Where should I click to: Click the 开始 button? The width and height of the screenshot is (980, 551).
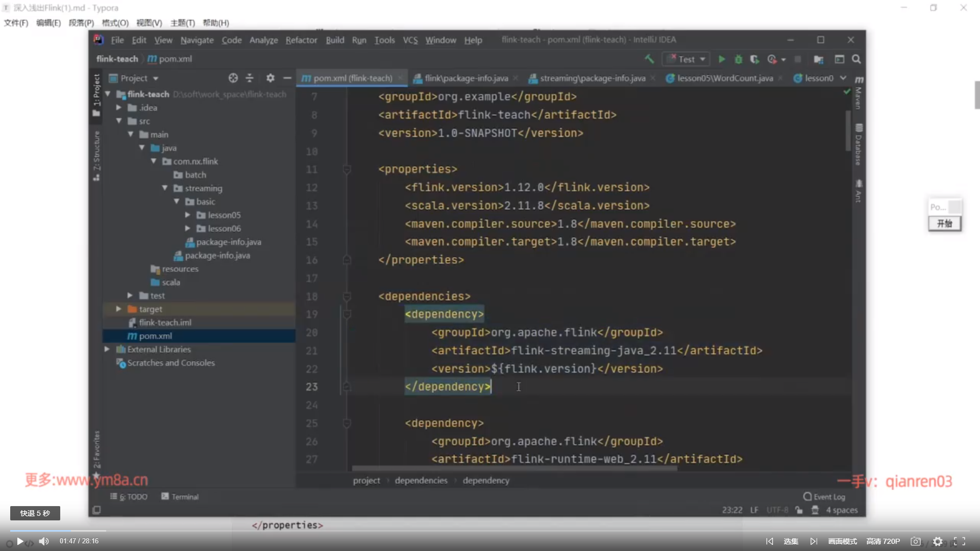coord(944,223)
